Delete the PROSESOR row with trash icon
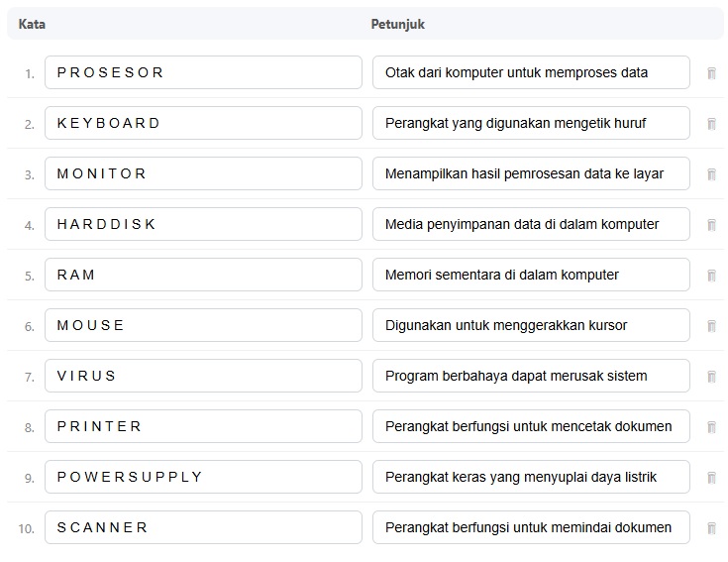The width and height of the screenshot is (728, 562). (x=711, y=73)
